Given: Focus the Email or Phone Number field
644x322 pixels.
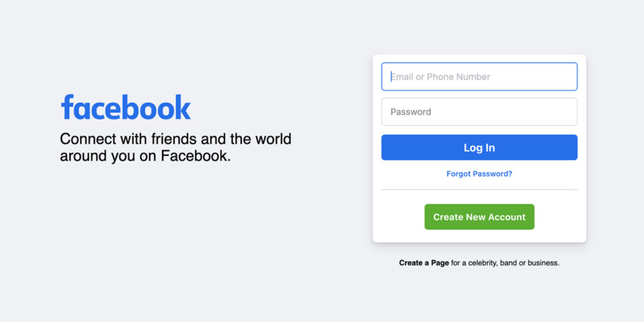Looking at the screenshot, I should [479, 76].
